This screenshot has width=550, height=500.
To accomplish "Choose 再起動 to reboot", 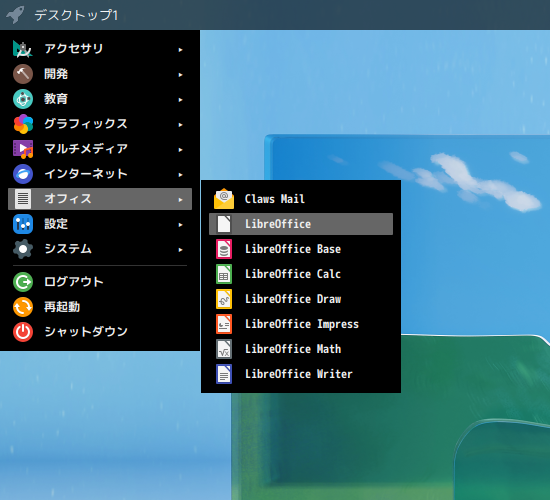I will tap(100, 307).
